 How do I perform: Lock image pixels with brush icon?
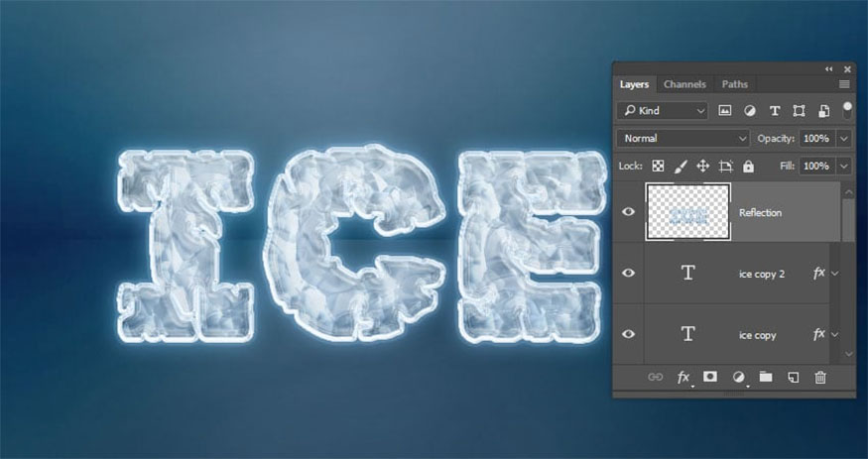(x=681, y=166)
